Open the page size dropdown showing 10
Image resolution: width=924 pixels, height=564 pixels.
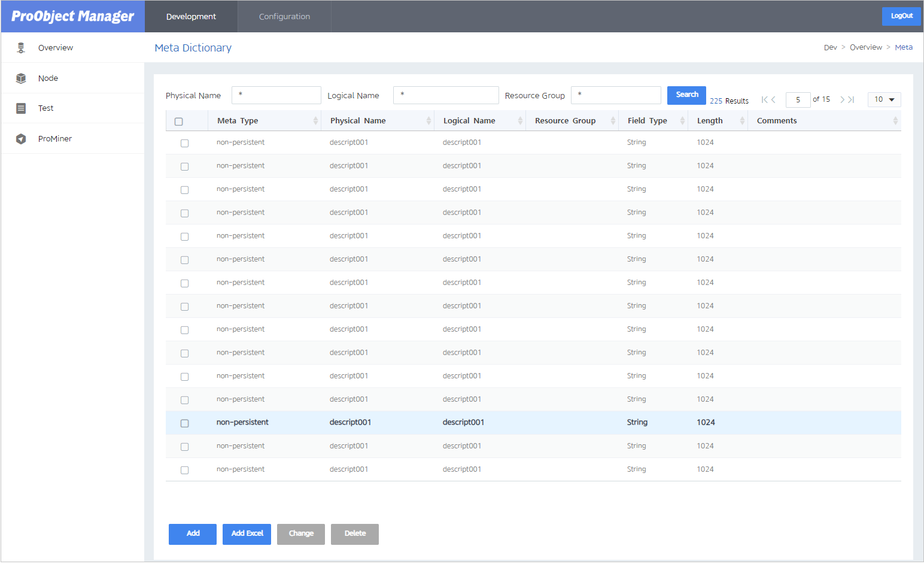884,99
